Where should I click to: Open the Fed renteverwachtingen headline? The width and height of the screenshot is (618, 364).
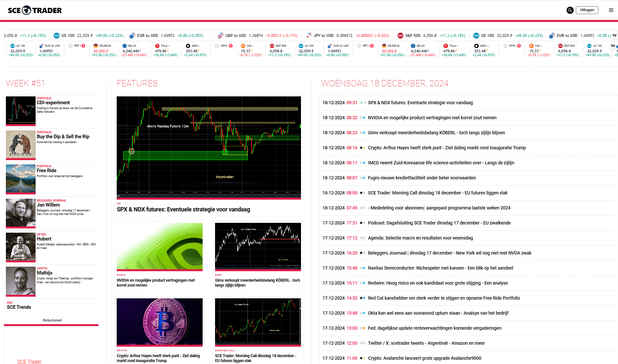pos(435,328)
